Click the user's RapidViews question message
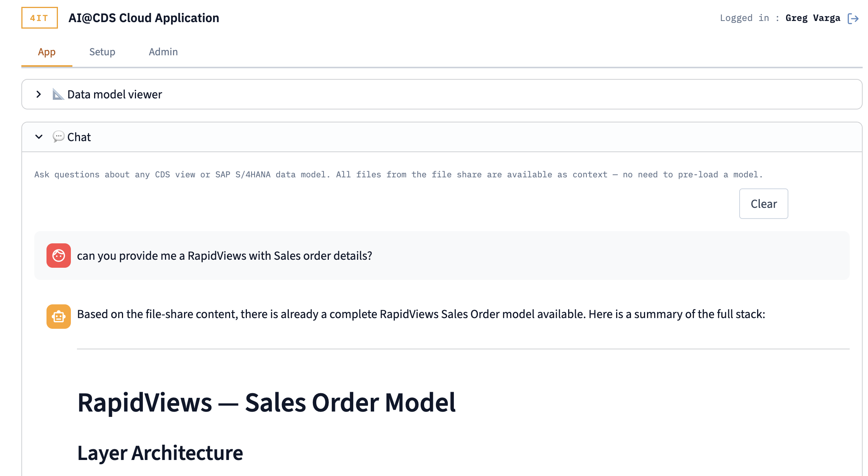The image size is (868, 476). point(224,256)
